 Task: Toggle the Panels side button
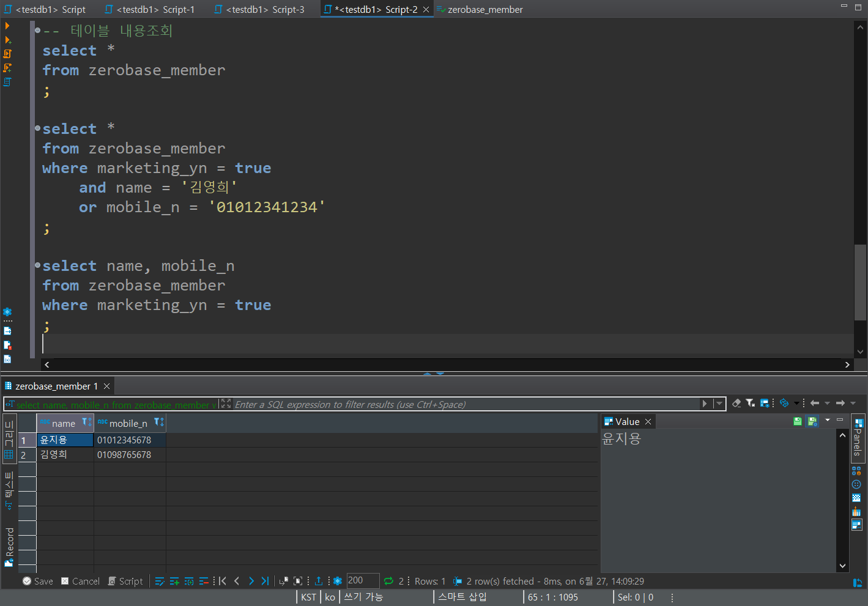tap(858, 438)
